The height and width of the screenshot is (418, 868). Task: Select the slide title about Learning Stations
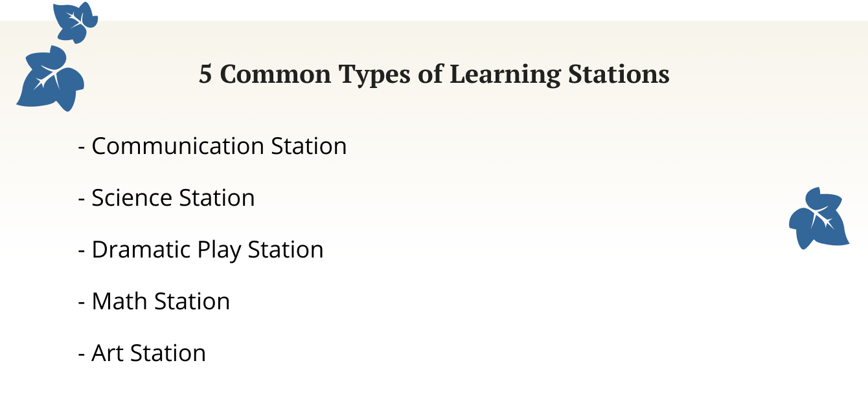434,74
